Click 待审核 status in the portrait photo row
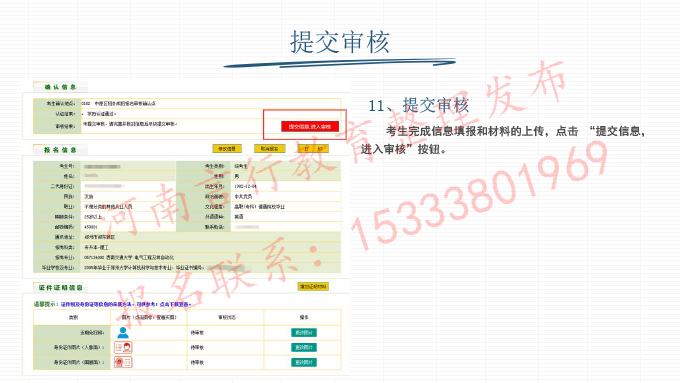The image size is (680, 383). [x=197, y=333]
